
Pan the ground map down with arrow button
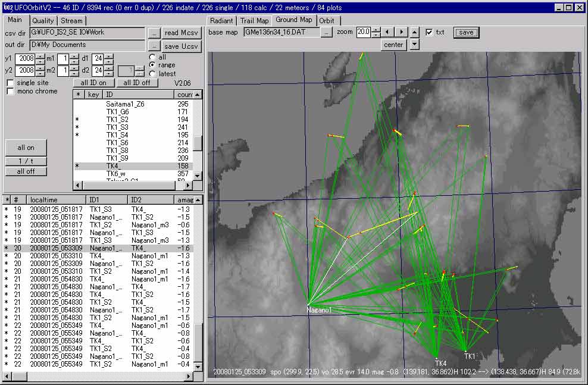[x=415, y=45]
